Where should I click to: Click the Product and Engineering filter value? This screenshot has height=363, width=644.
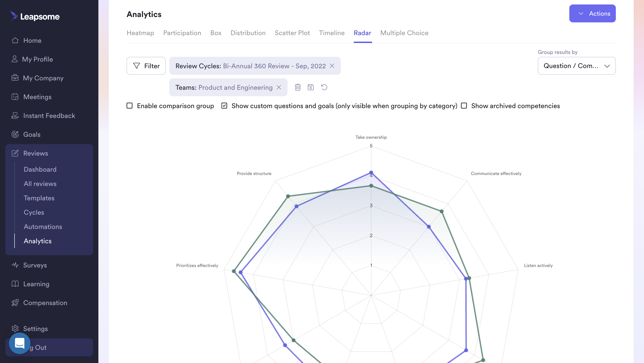click(235, 87)
